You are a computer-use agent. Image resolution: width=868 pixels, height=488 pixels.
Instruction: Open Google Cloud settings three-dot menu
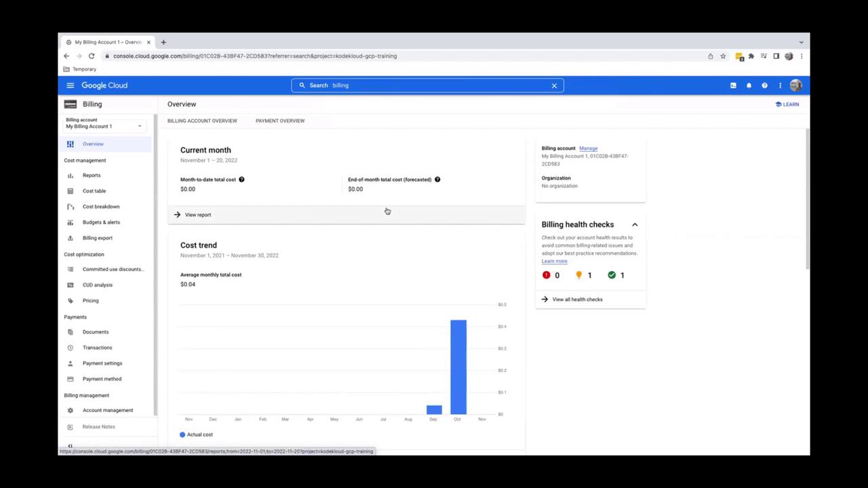coord(780,85)
